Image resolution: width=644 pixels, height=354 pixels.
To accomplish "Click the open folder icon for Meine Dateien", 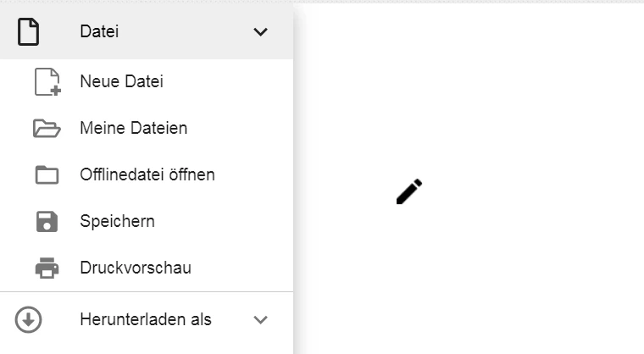I will pos(47,129).
